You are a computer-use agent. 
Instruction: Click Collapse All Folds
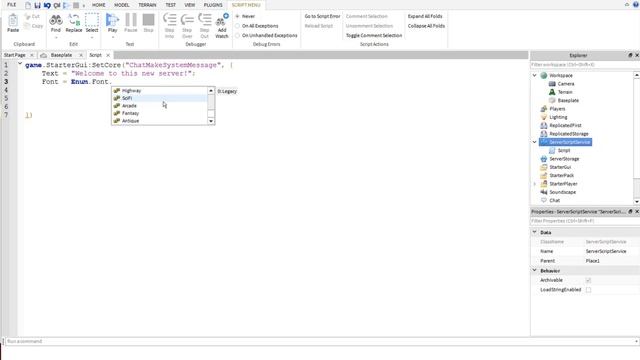tap(426, 26)
